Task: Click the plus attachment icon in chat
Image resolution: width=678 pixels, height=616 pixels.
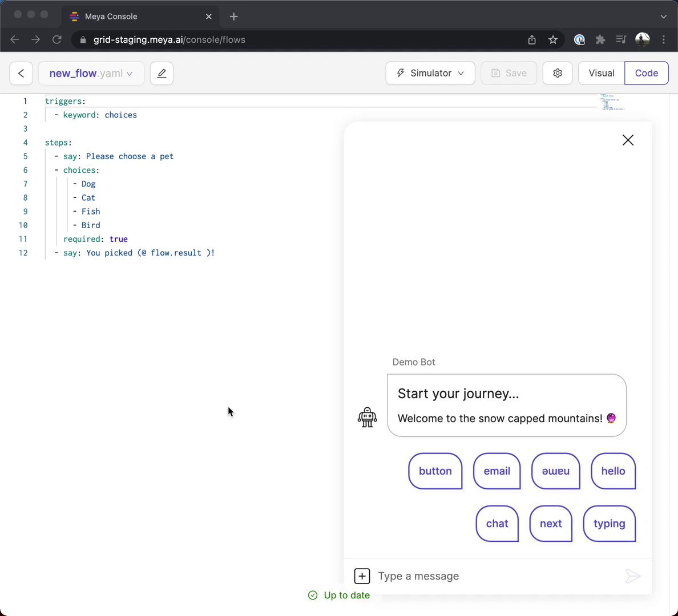Action: click(362, 576)
